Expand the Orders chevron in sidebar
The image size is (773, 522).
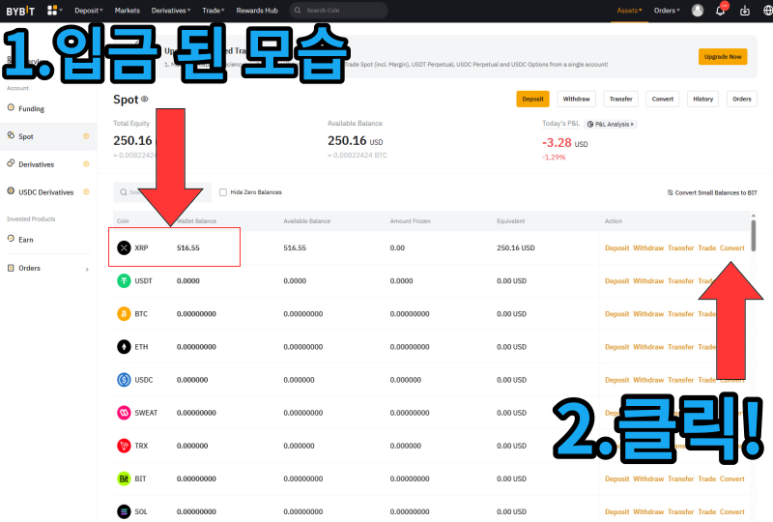87,269
